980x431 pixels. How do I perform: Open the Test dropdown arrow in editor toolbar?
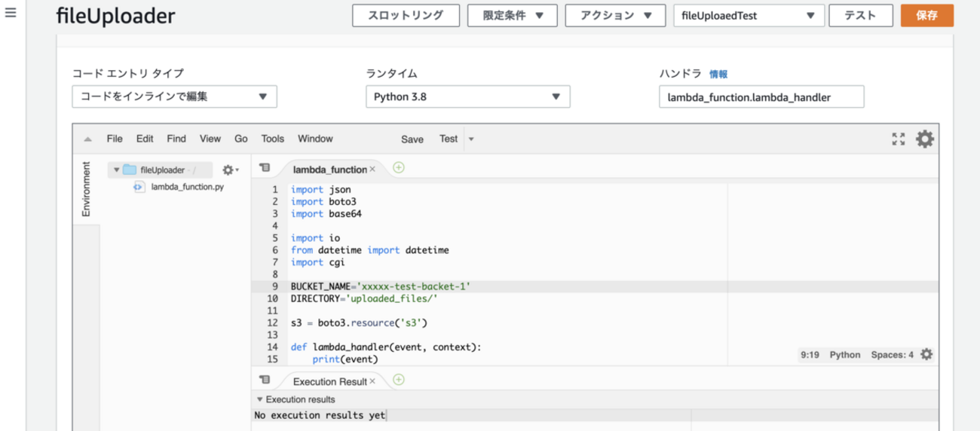tap(471, 139)
